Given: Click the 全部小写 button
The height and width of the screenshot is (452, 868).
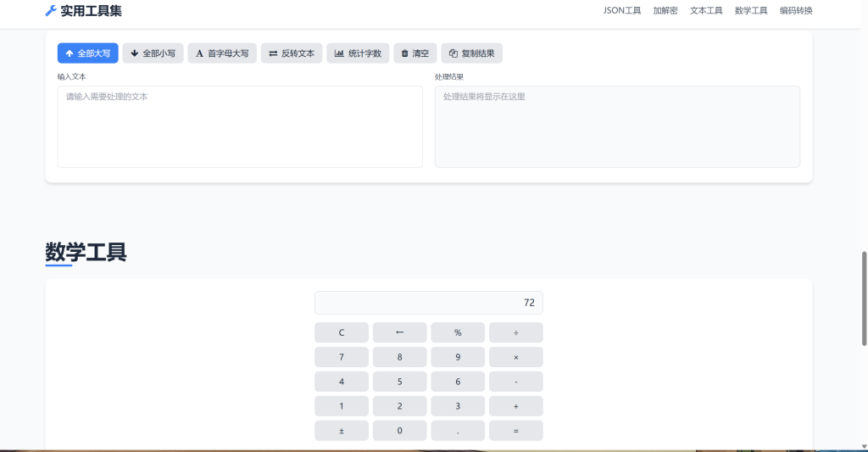Looking at the screenshot, I should 153,53.
